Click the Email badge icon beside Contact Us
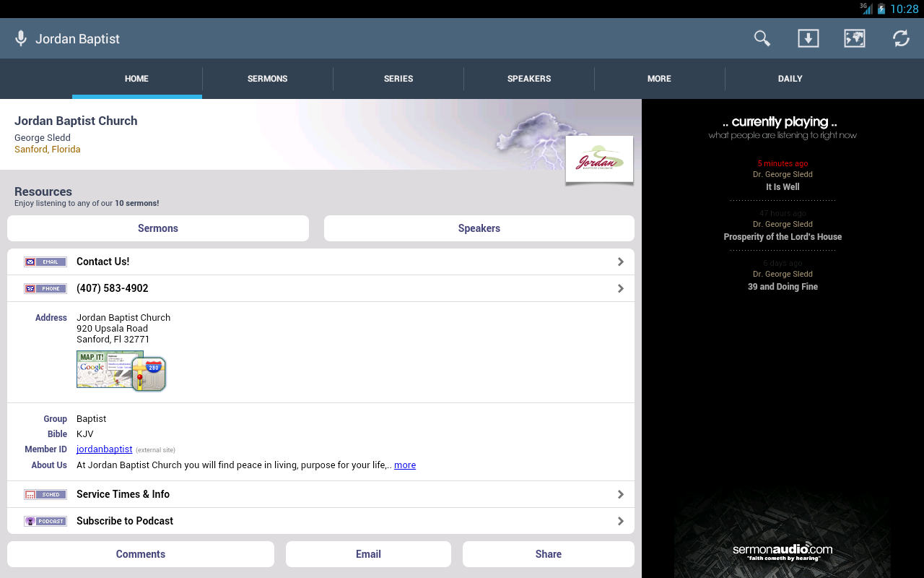 click(45, 262)
